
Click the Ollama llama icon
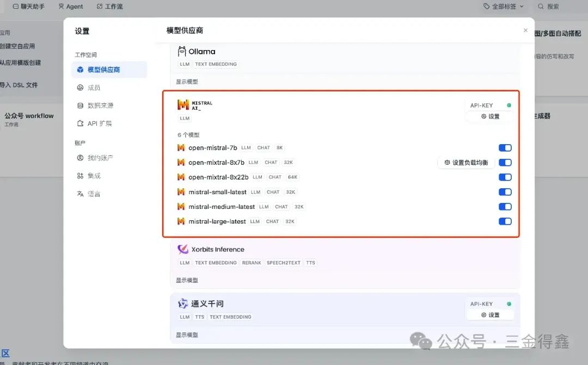pyautogui.click(x=182, y=52)
